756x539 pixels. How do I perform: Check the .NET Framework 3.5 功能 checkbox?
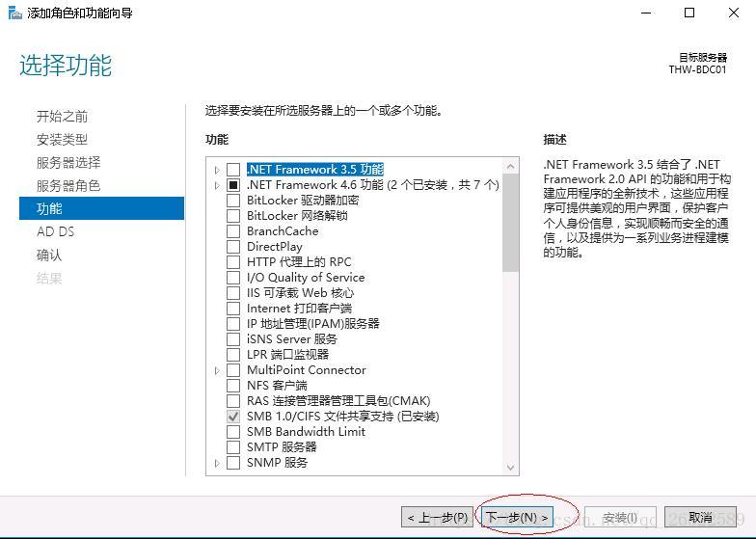tap(233, 170)
